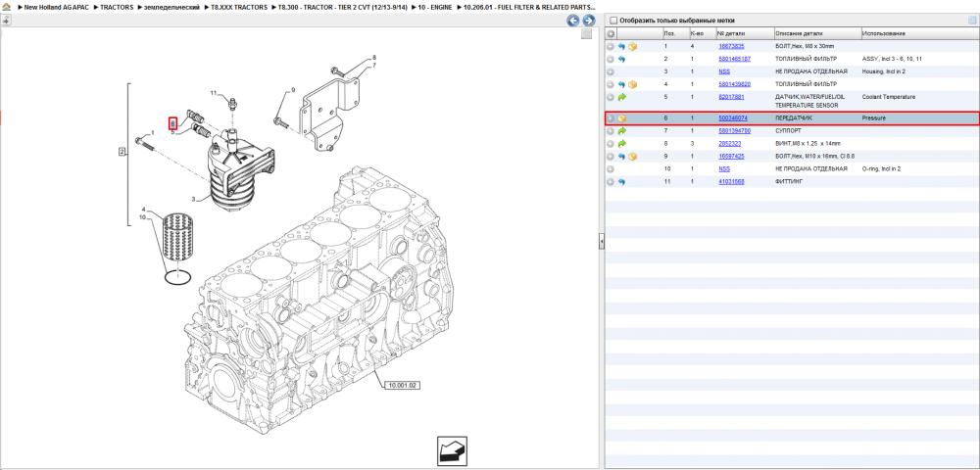980x470 pixels.
Task: Add part 5801465187 using its plus icon
Action: (x=611, y=59)
